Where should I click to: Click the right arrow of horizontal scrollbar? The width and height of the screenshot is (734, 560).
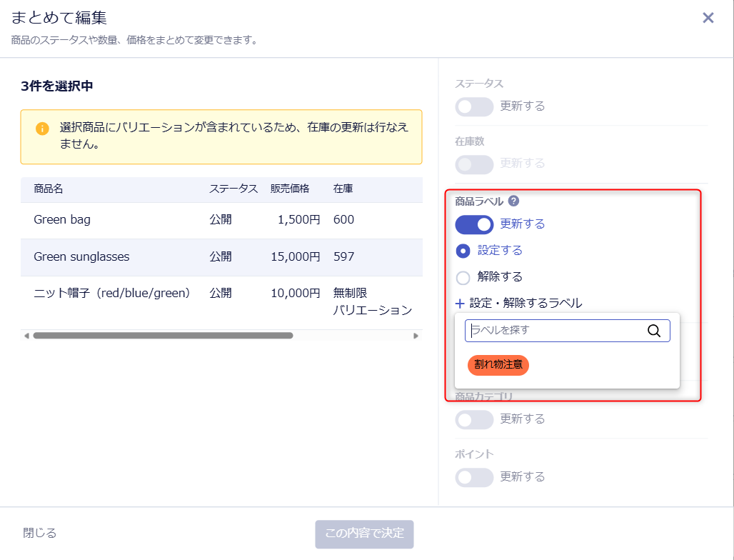[x=416, y=336]
